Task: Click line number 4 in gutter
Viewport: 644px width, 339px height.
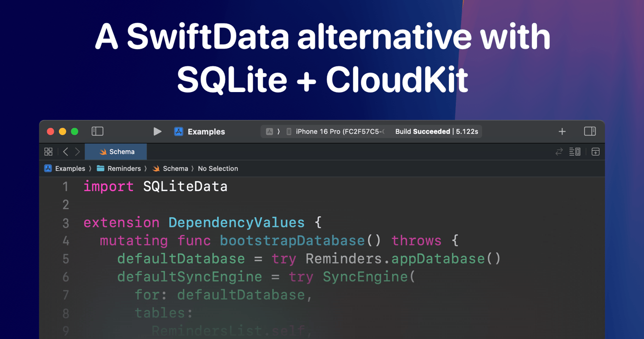Action: [x=66, y=241]
